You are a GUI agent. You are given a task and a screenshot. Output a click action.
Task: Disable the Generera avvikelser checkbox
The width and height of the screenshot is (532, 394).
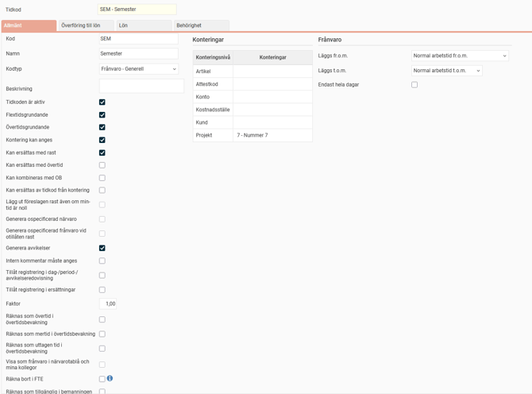pos(102,248)
